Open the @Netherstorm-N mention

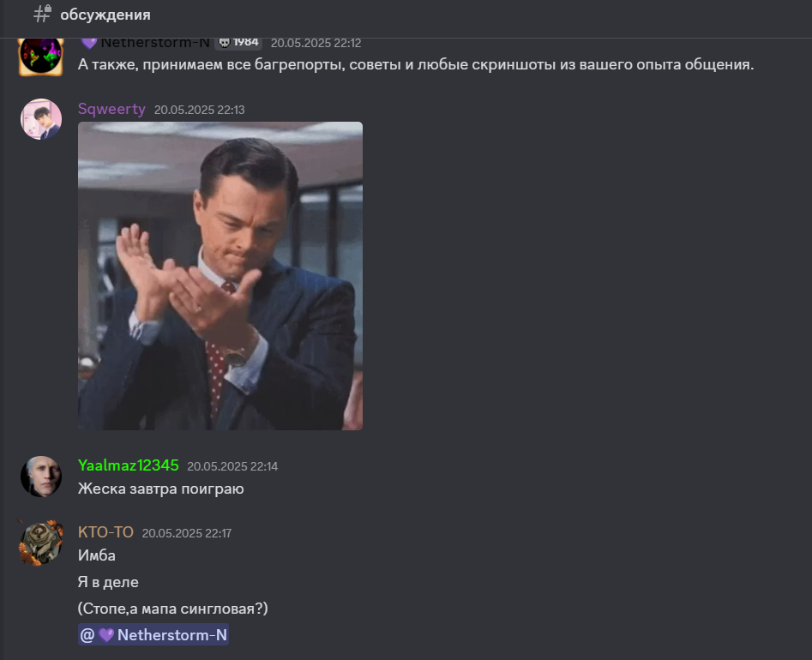coord(153,634)
